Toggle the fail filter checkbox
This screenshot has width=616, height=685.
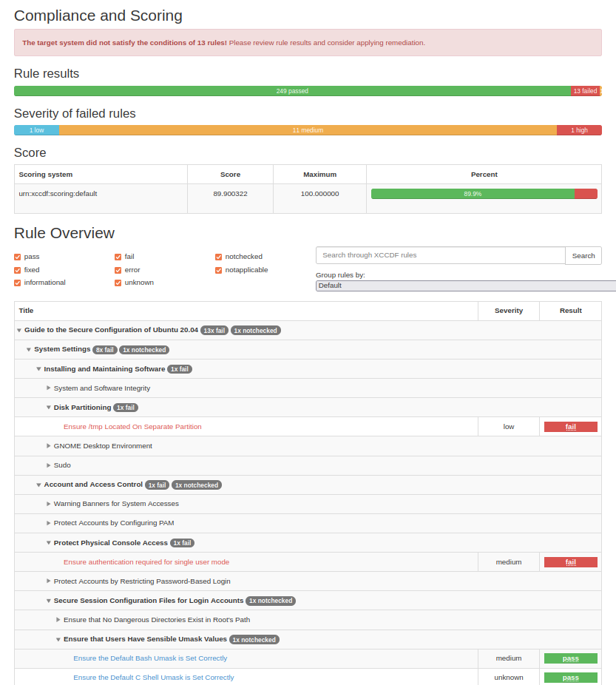tap(118, 257)
